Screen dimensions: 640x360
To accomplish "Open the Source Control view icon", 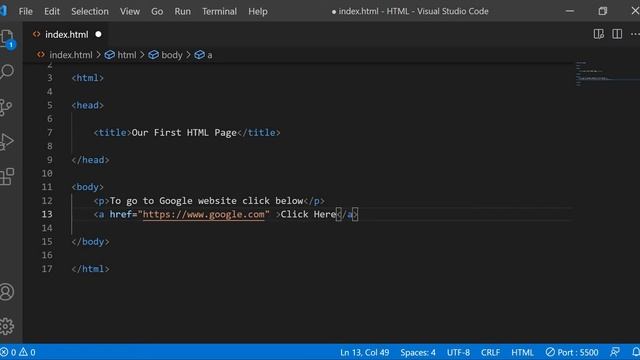I will pos(6,107).
